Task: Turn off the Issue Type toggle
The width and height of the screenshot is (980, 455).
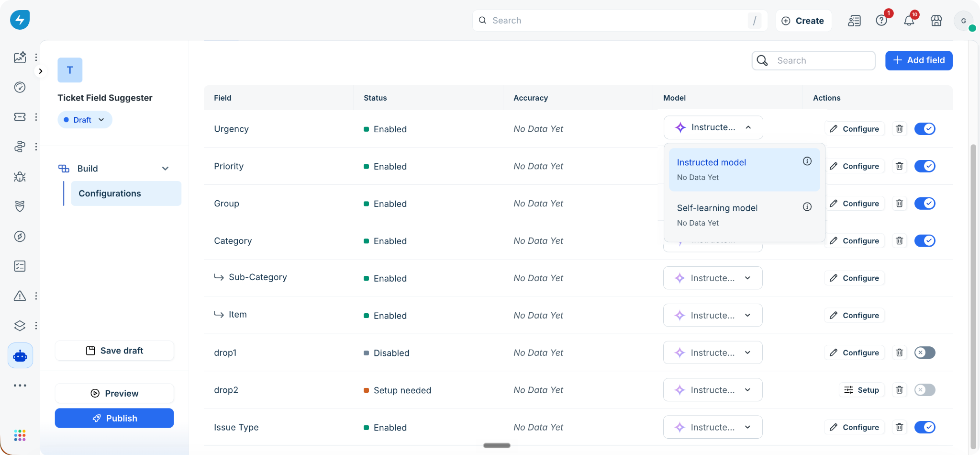Action: pyautogui.click(x=925, y=427)
